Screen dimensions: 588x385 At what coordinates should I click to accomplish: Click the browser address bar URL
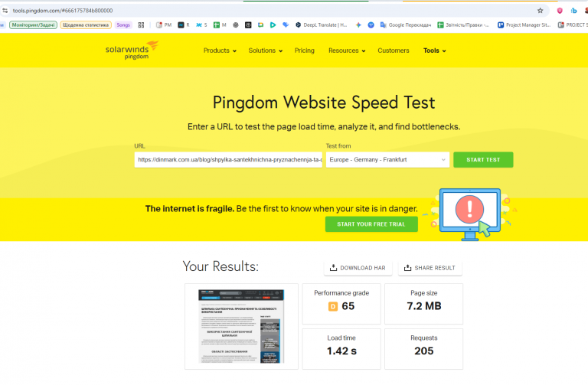point(63,11)
